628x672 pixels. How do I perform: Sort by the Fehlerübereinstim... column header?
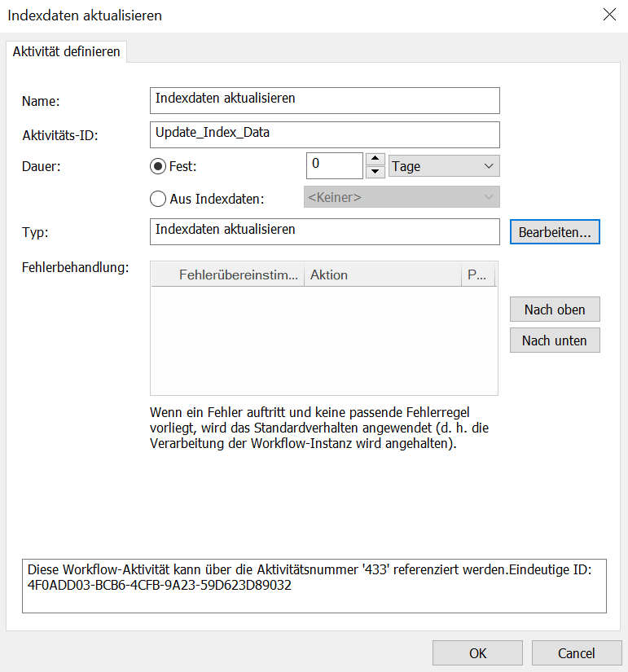pyautogui.click(x=227, y=275)
